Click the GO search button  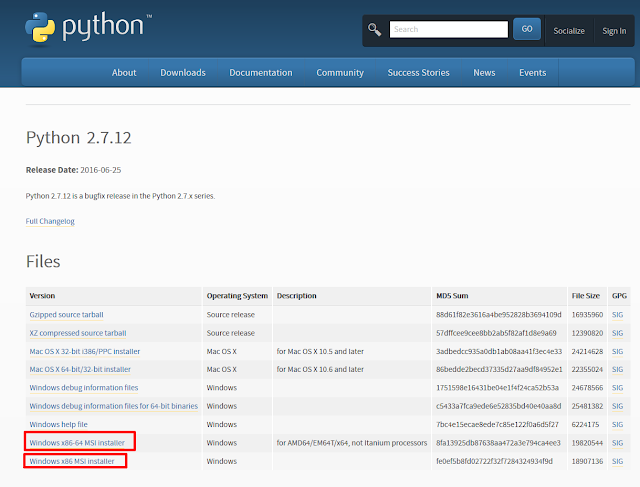click(x=527, y=29)
